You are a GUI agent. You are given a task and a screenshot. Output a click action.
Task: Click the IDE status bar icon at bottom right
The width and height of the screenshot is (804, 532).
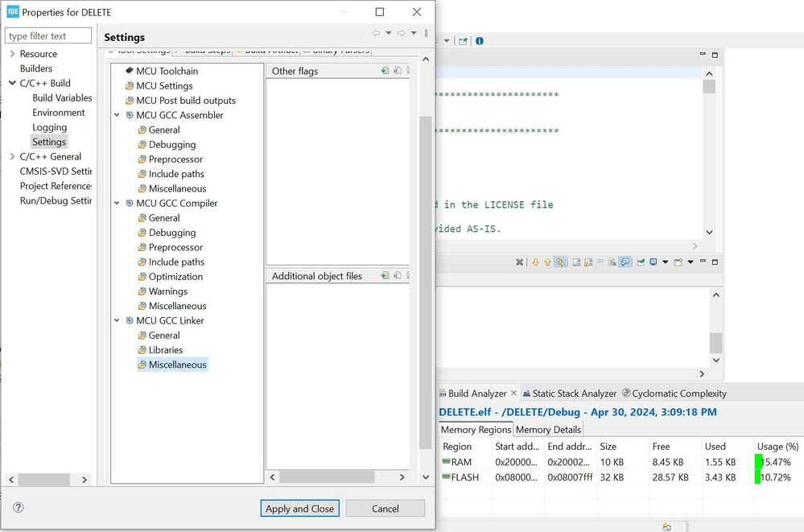point(666,527)
